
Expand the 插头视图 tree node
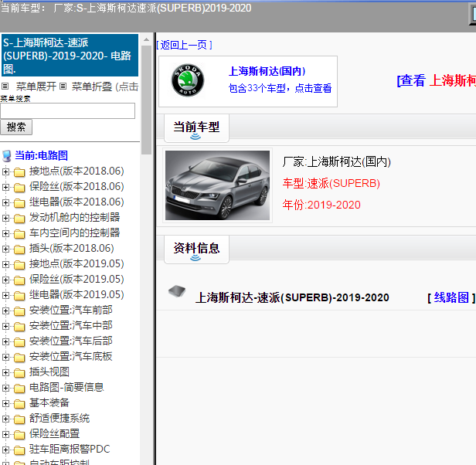pos(5,373)
